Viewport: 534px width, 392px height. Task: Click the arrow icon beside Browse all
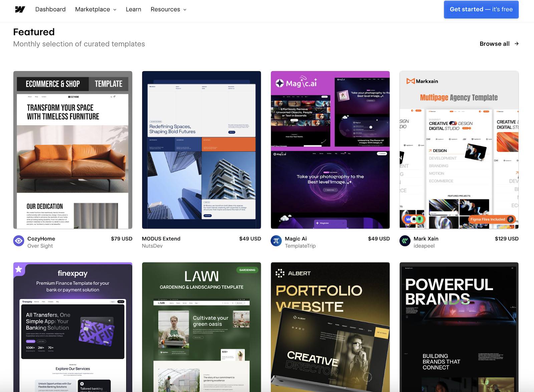coord(516,44)
